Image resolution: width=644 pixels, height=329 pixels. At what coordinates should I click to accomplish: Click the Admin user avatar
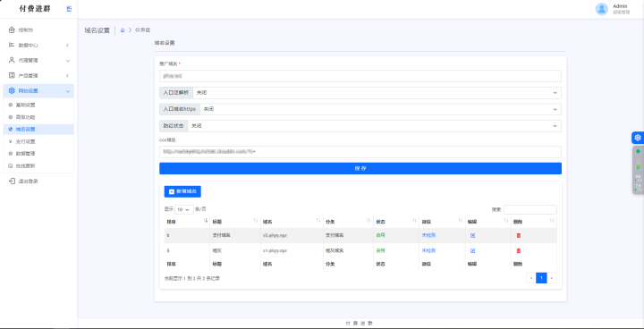point(602,9)
